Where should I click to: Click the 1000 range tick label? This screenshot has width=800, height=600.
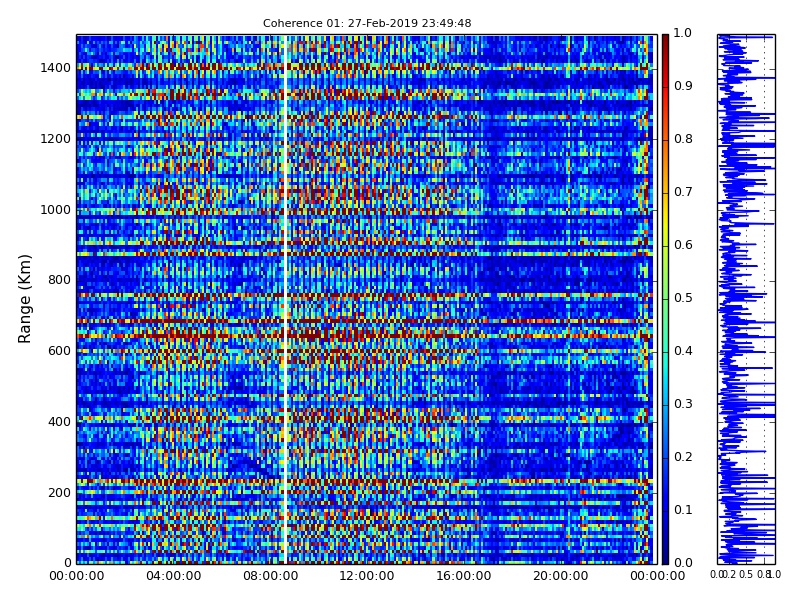point(56,210)
